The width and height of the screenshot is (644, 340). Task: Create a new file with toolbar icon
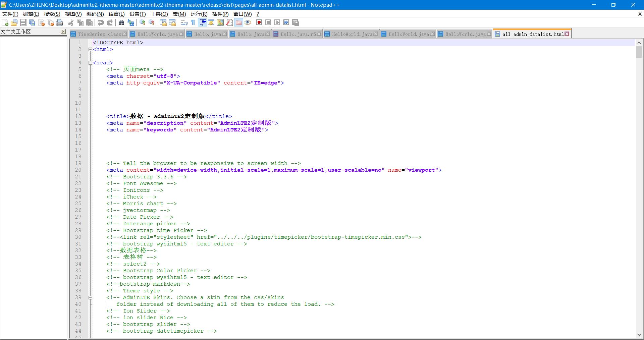point(5,22)
